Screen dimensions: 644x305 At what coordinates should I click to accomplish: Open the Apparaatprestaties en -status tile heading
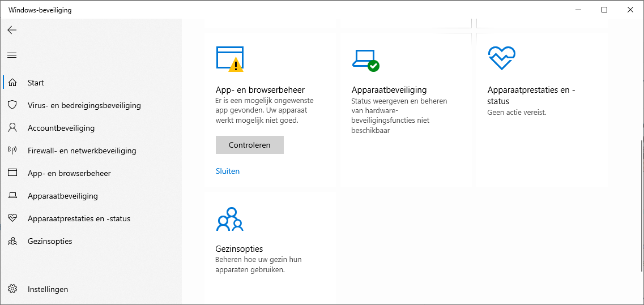531,95
